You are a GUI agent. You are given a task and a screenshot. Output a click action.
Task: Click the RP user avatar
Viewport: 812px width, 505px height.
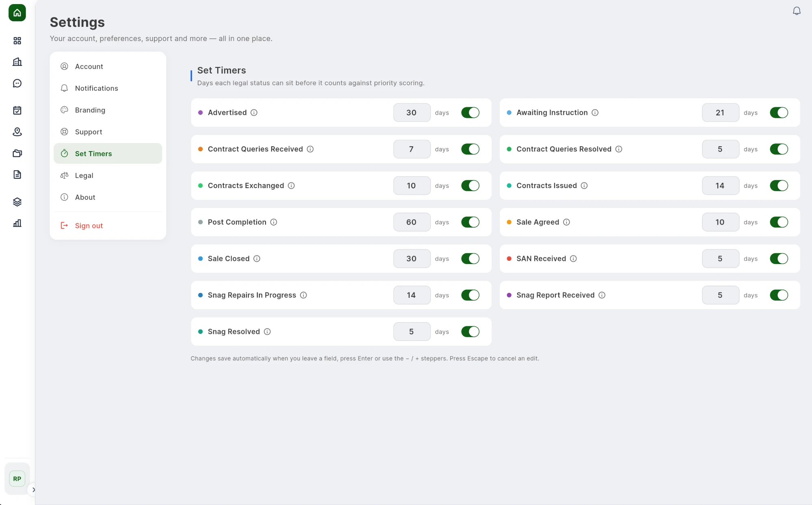[17, 479]
